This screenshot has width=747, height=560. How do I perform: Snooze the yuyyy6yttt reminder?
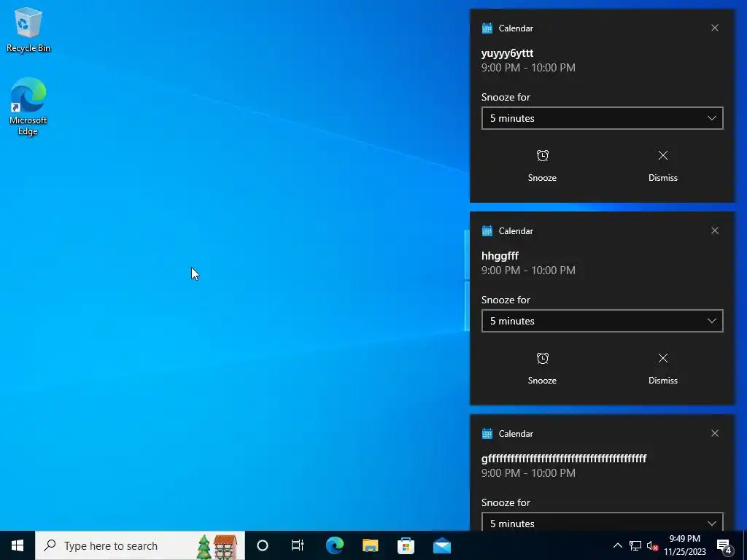(x=542, y=166)
